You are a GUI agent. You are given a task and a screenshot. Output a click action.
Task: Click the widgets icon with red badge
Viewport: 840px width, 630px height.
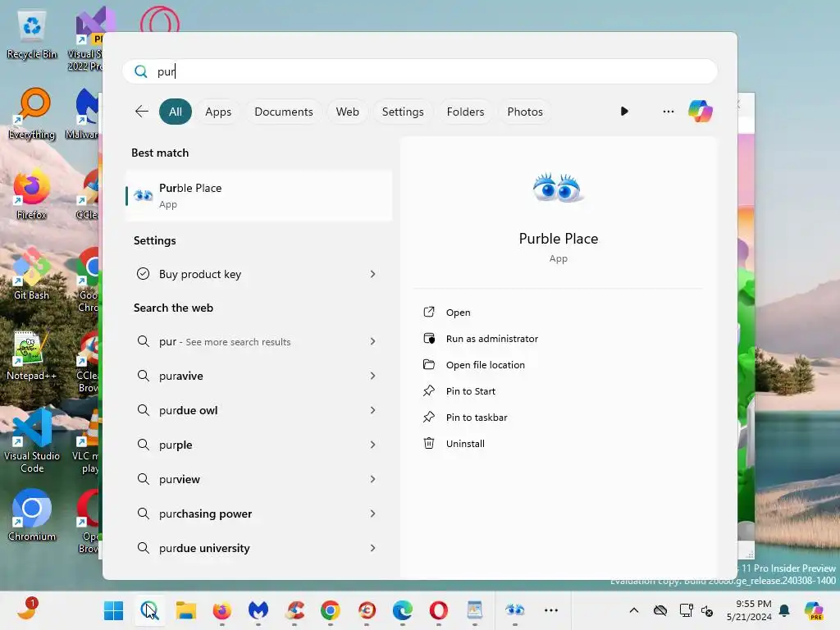click(27, 609)
